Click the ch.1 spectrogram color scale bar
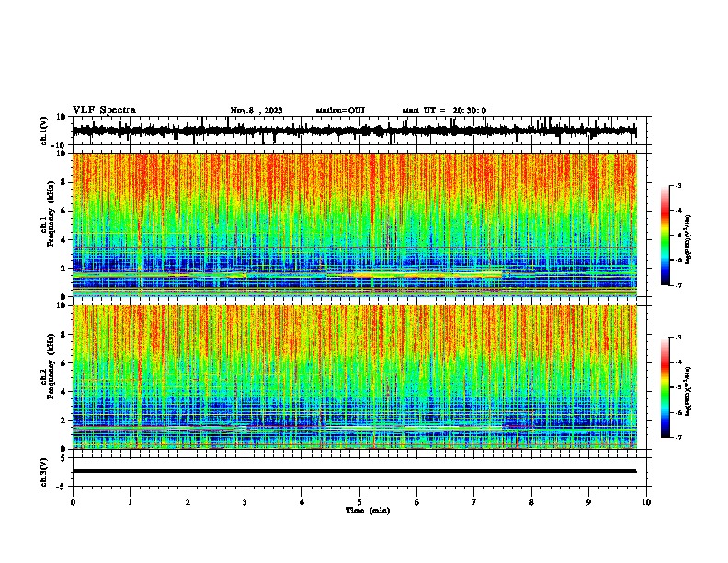 click(x=665, y=236)
